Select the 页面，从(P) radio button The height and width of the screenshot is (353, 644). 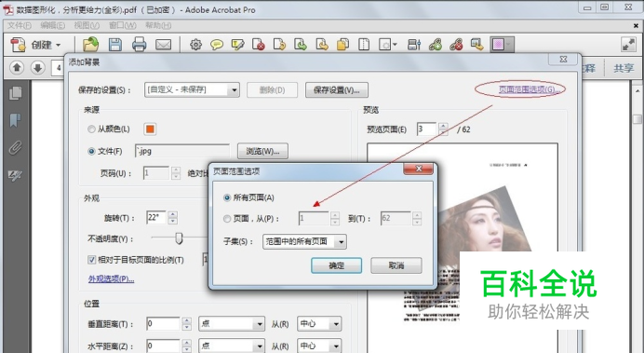[x=227, y=219]
